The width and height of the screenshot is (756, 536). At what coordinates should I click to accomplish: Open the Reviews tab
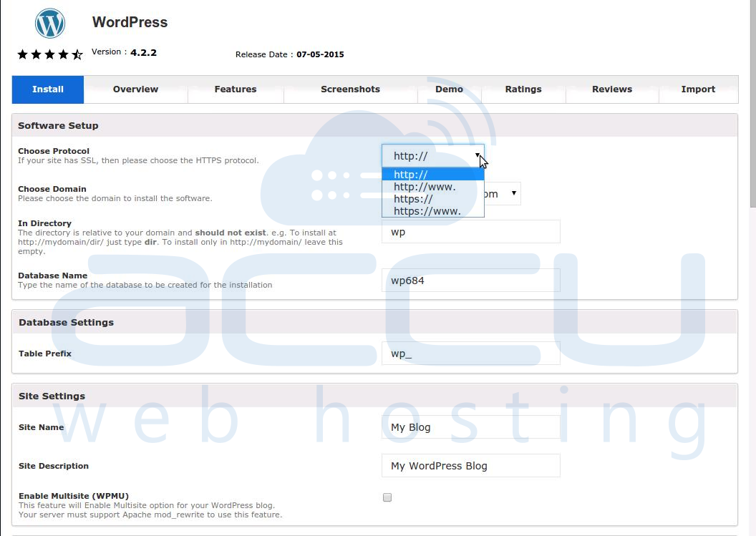612,89
